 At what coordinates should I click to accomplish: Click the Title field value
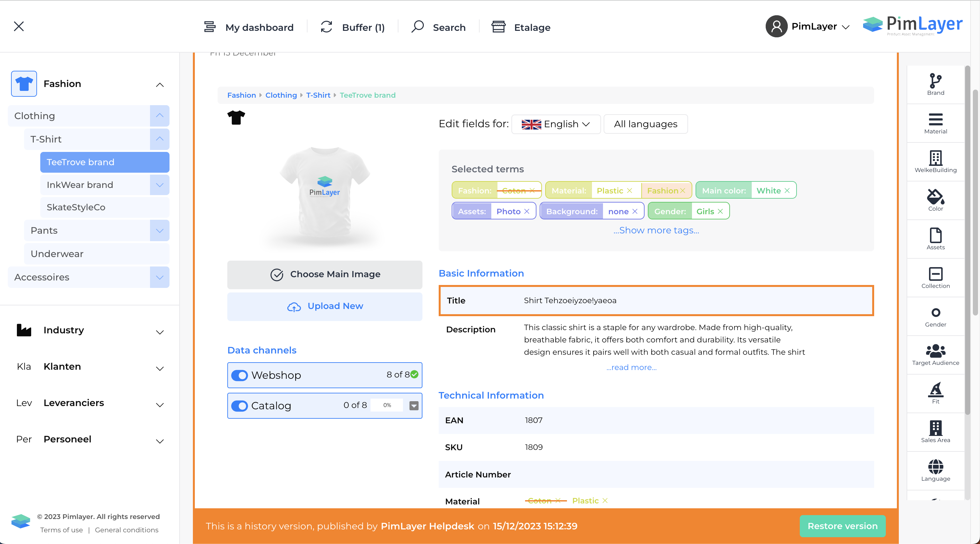click(570, 300)
